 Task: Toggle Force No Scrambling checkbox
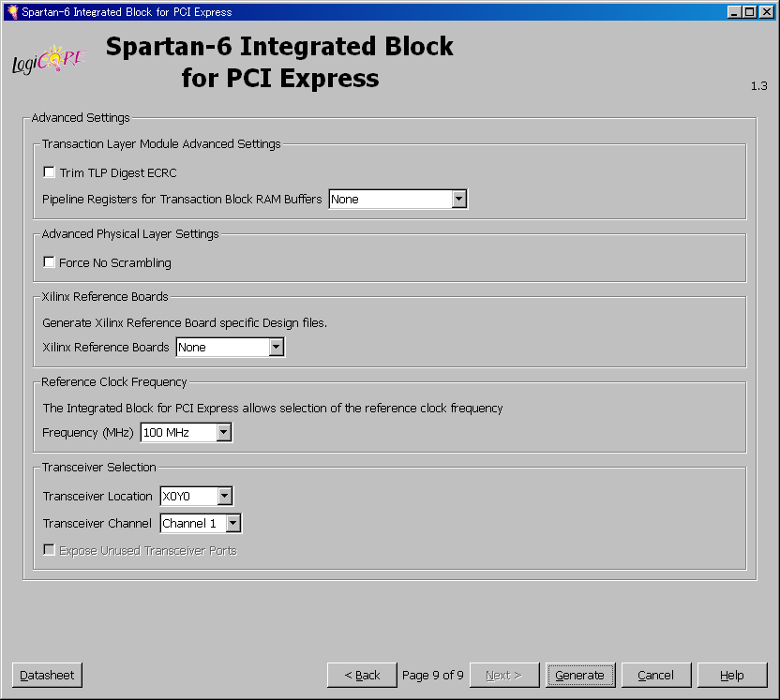pyautogui.click(x=50, y=263)
